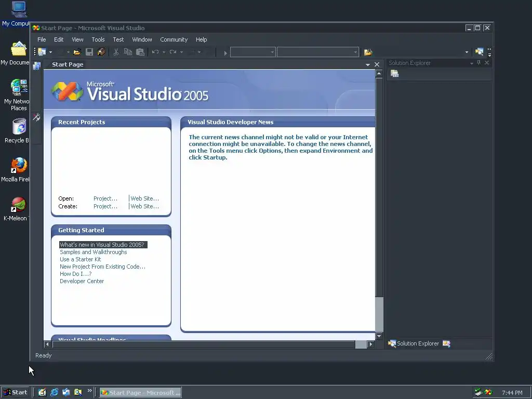This screenshot has height=399, width=532.
Task: Open What's new in Visual Studio 2005? link
Action: [103, 245]
